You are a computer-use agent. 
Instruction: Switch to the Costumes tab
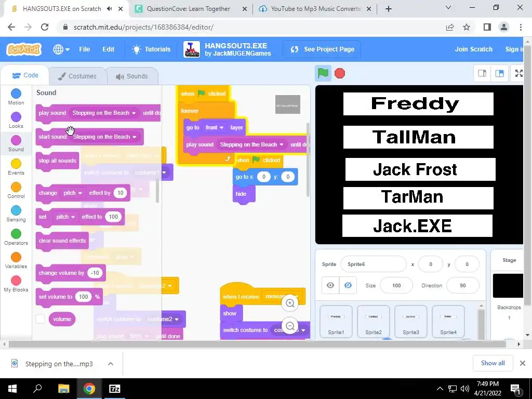pyautogui.click(x=77, y=76)
